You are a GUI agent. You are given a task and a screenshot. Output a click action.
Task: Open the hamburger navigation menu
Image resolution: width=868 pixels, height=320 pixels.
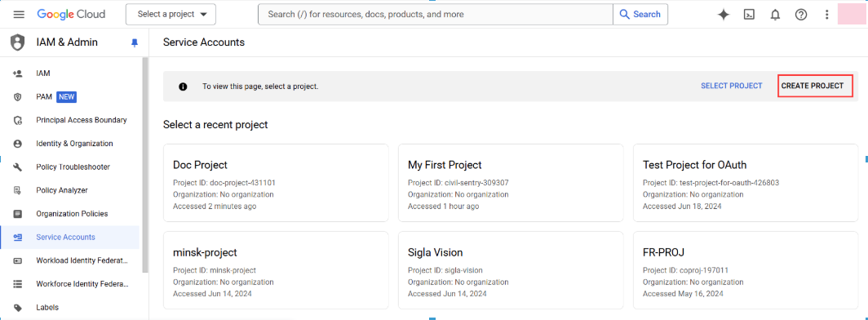[19, 15]
